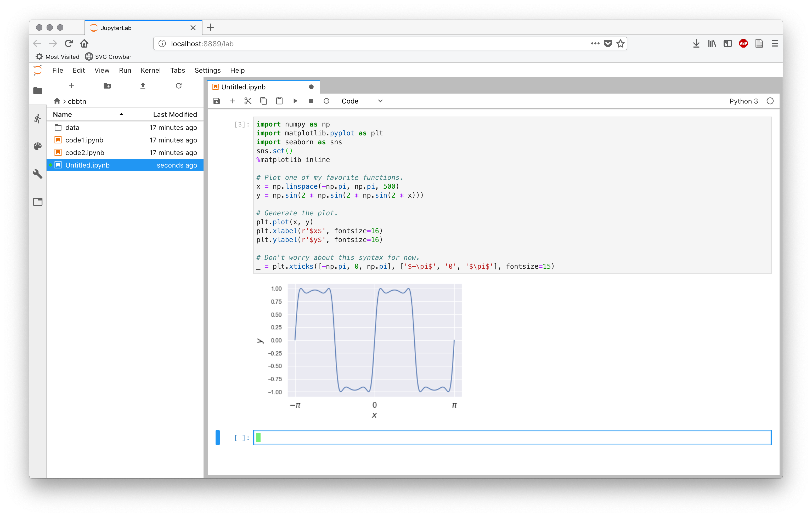Toggle the Tabs sidebar panel
This screenshot has width=812, height=517.
point(38,202)
